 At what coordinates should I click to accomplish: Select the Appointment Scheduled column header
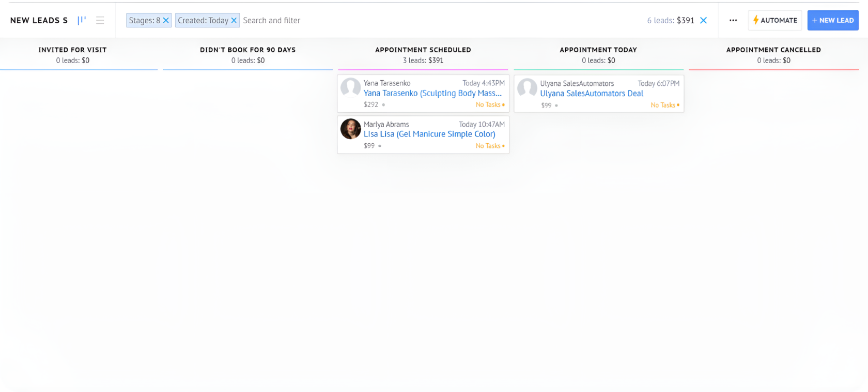coord(423,50)
